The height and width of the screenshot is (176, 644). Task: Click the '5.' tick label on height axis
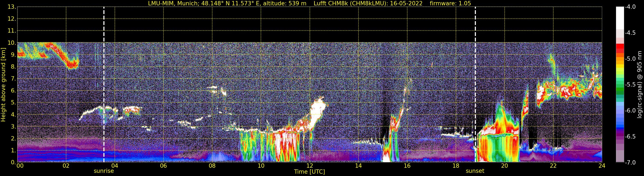[13, 102]
